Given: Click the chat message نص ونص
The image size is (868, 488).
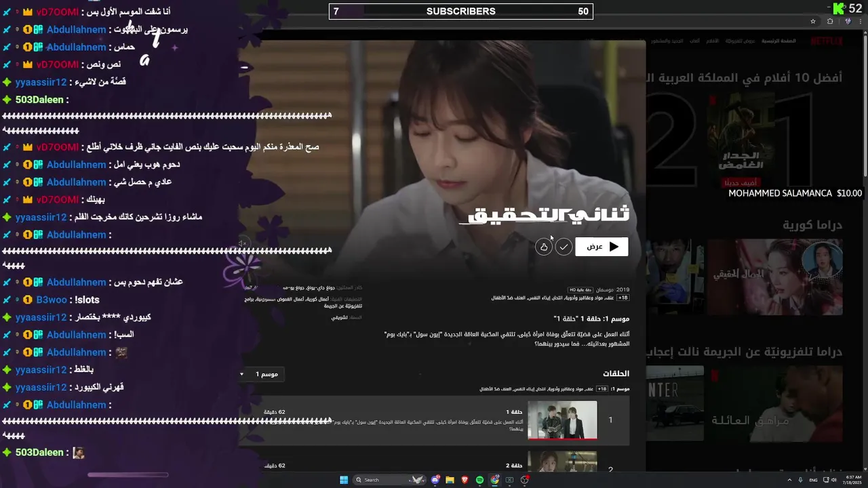Looking at the screenshot, I should tap(104, 64).
